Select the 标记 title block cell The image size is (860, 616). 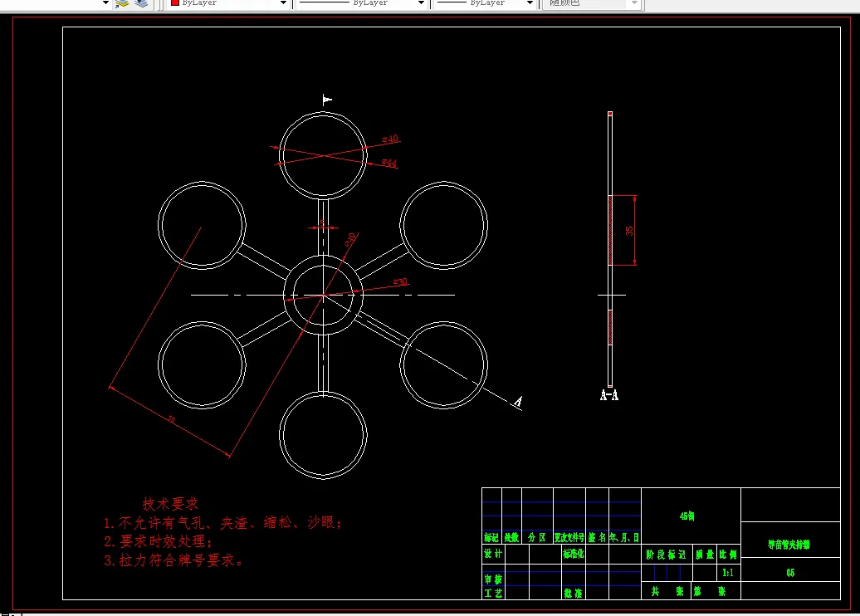pos(491,538)
